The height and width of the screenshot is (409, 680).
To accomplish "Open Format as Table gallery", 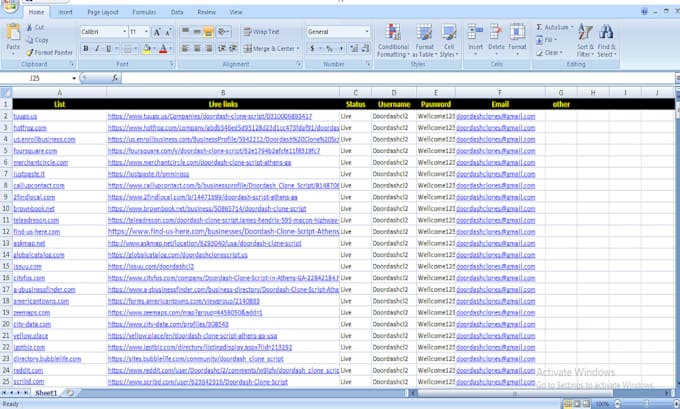I will [425, 40].
